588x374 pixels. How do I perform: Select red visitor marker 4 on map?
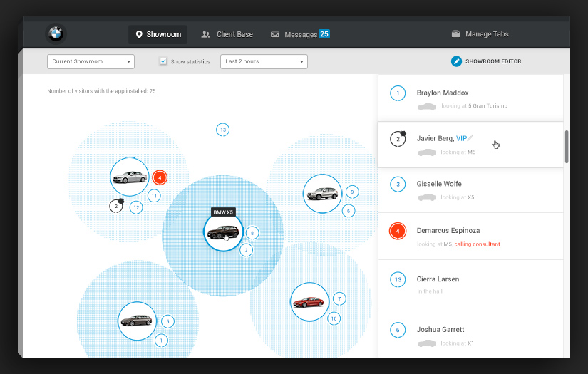click(160, 177)
